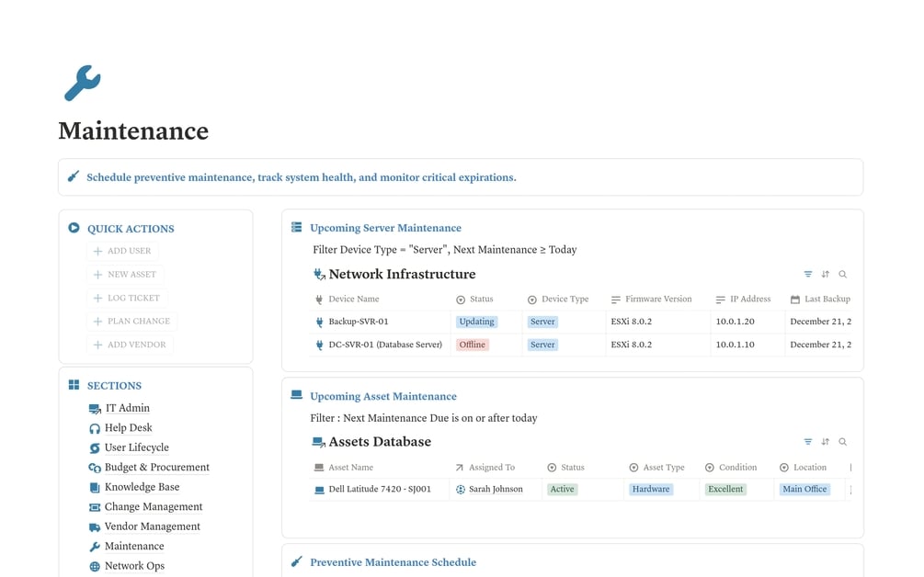Click the Offline status tag
The image size is (924, 577).
pyautogui.click(x=473, y=345)
